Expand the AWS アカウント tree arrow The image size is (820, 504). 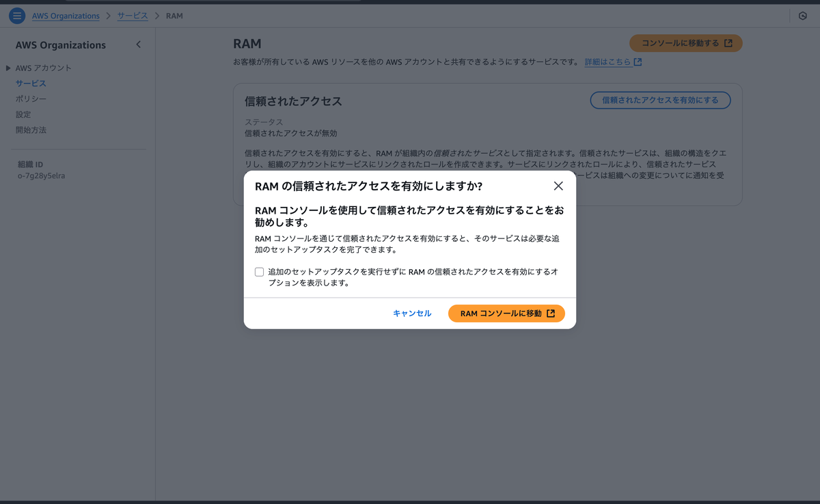(x=8, y=68)
